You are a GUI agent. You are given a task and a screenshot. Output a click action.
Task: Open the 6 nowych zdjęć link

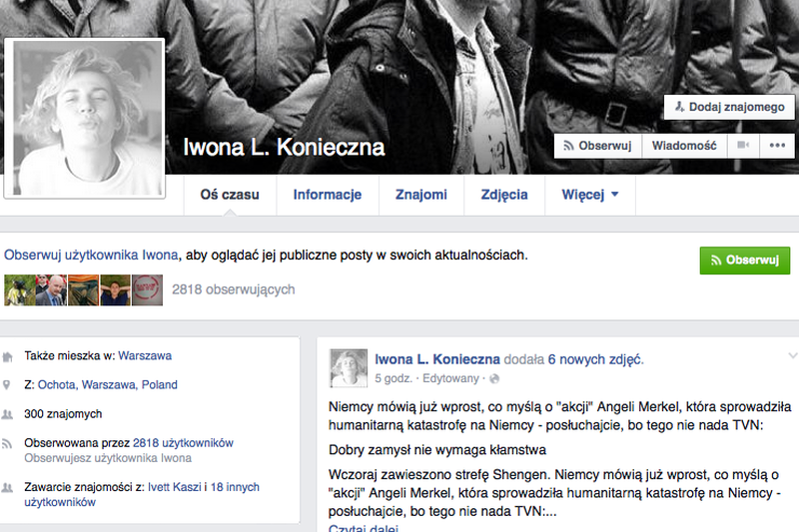[595, 359]
